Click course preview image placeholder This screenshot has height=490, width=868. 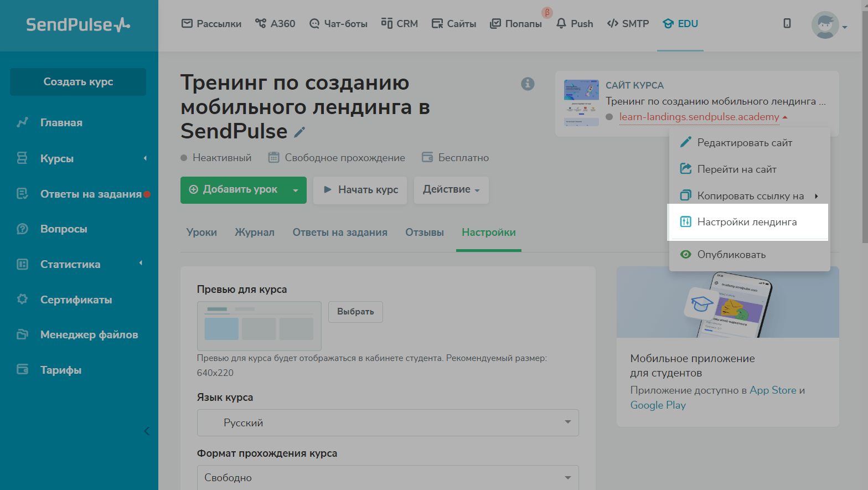tap(259, 326)
